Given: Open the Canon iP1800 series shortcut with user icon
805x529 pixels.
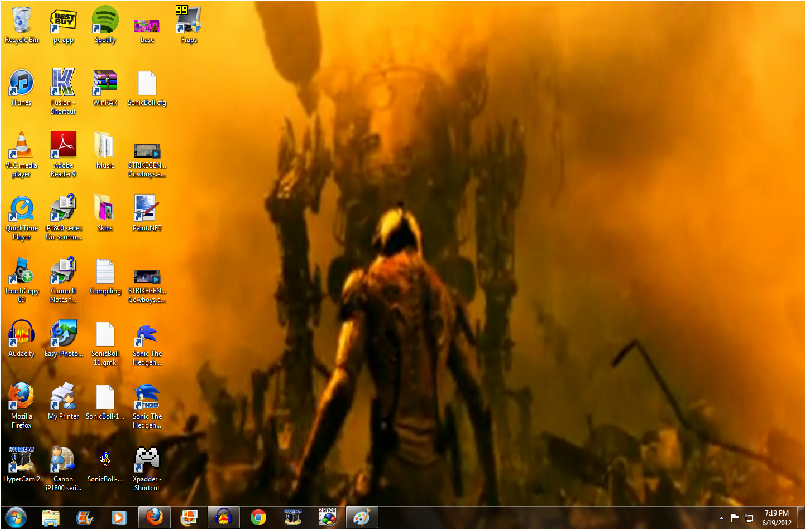Looking at the screenshot, I should tap(63, 468).
